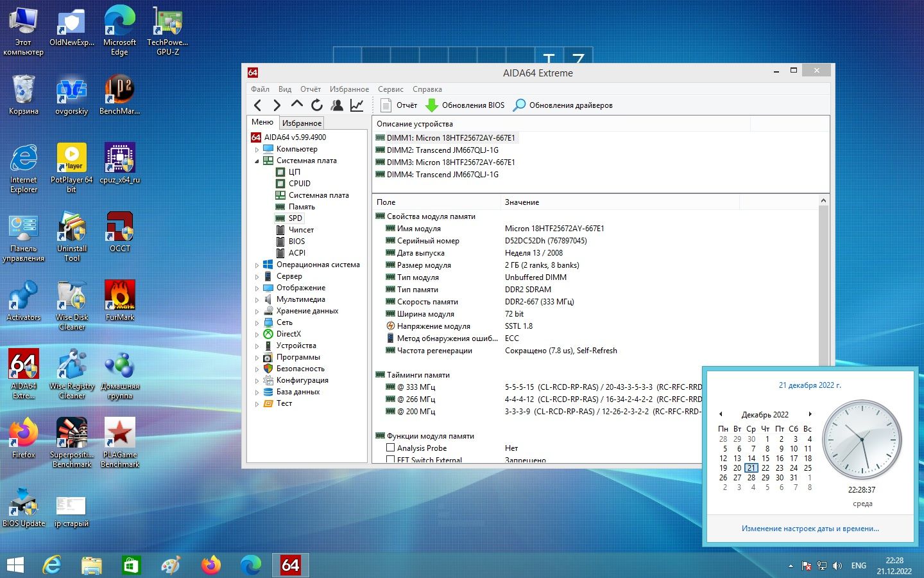
Task: Click the Поле column header
Action: point(436,202)
